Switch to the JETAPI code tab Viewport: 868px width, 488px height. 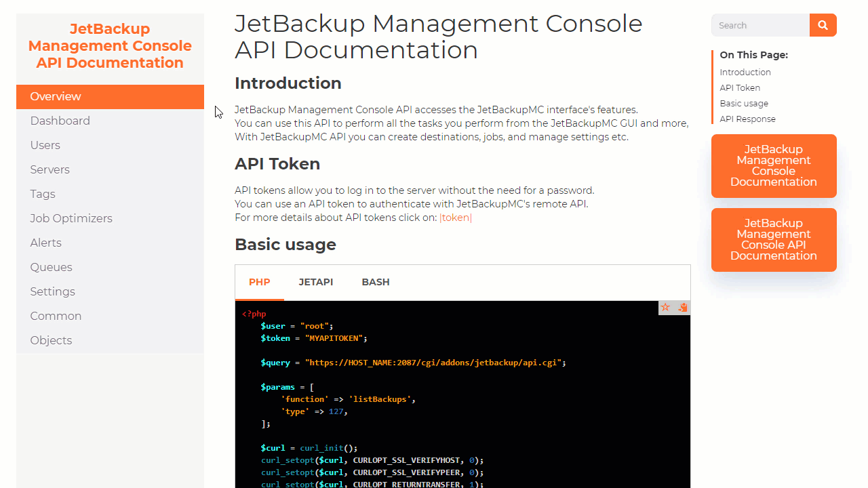click(x=316, y=283)
